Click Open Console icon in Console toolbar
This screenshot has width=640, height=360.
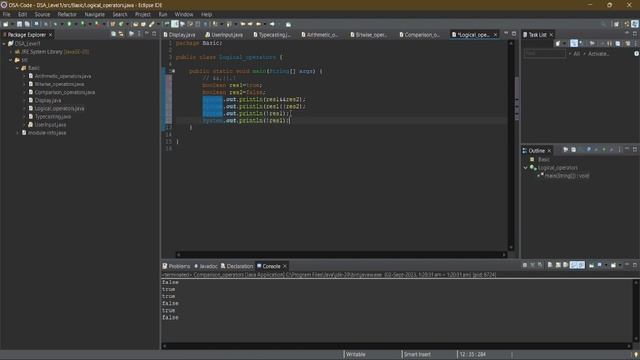click(x=613, y=265)
